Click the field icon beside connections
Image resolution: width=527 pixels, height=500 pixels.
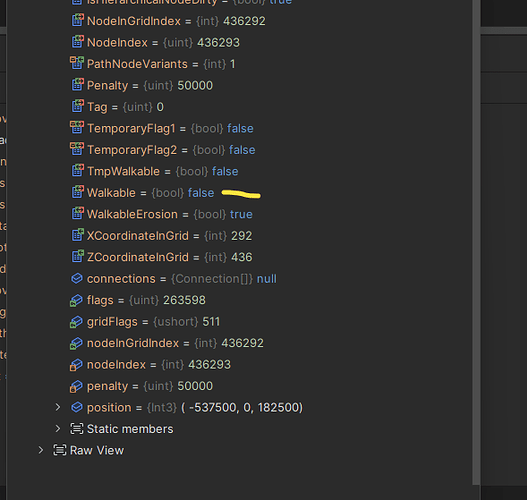click(x=77, y=279)
